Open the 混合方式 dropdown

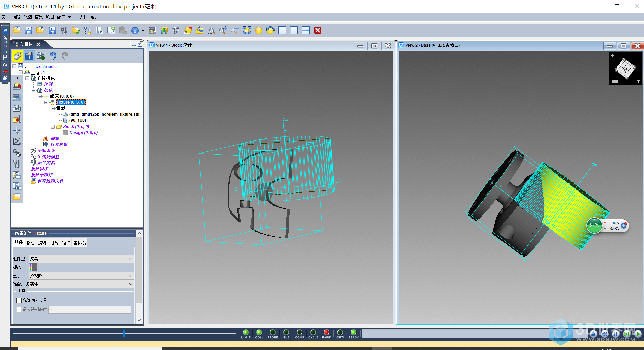point(82,284)
